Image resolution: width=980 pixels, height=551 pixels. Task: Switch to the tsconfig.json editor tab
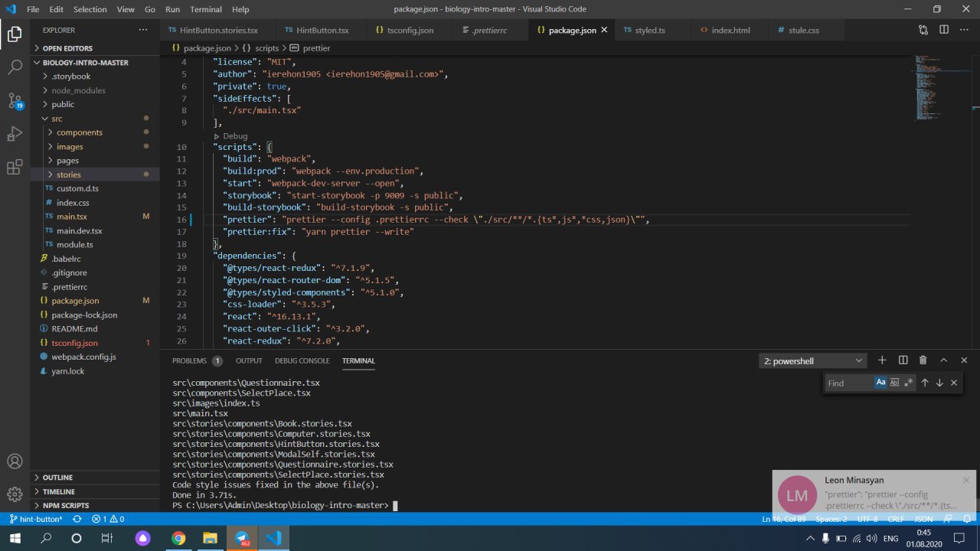click(410, 30)
